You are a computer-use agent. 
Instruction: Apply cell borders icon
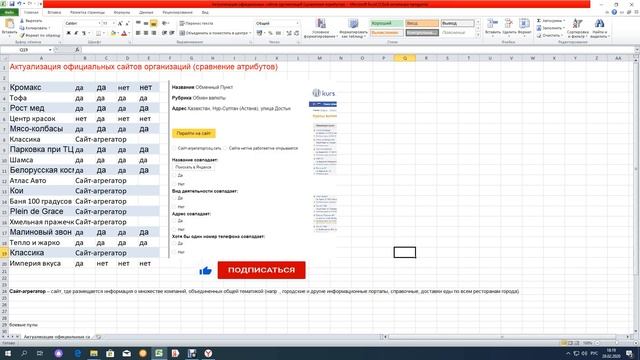point(98,33)
